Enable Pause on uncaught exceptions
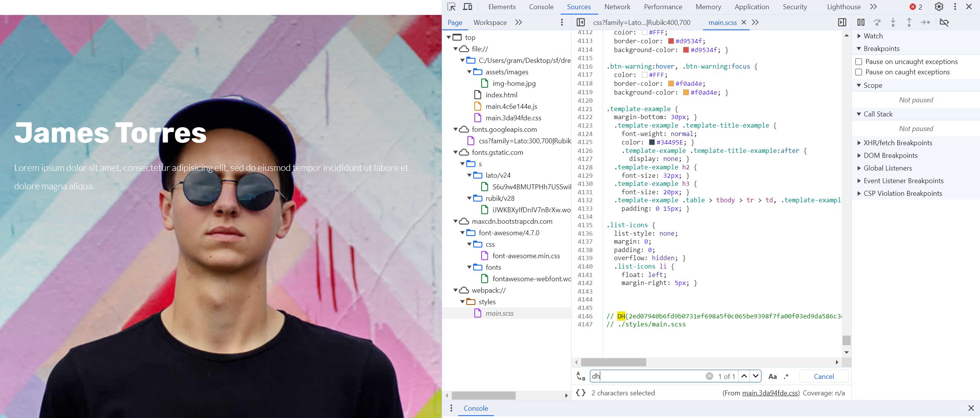Screen dimensions: 980x418 [x=859, y=62]
